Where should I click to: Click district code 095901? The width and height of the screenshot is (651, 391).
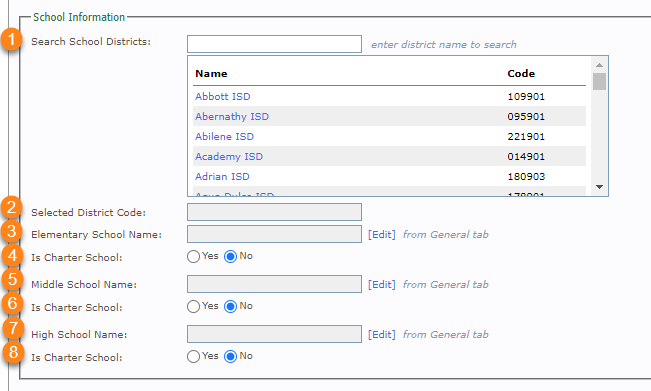pyautogui.click(x=526, y=117)
